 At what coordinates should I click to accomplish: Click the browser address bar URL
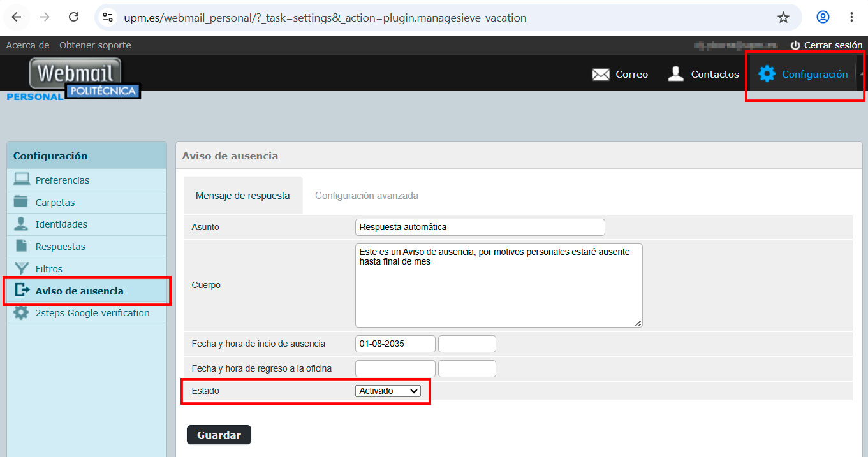click(x=325, y=18)
